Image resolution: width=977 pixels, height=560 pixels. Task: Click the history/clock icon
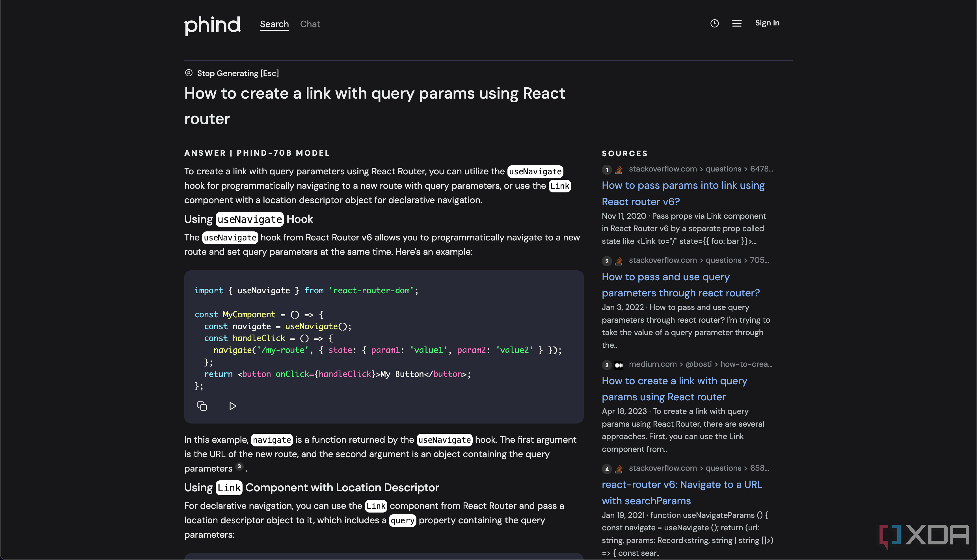tap(715, 23)
